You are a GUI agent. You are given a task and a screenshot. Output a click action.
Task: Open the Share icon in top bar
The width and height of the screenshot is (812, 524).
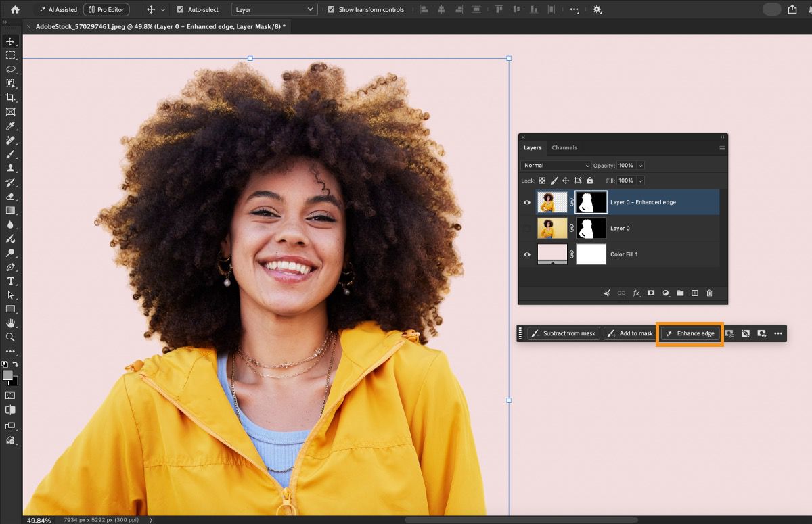792,9
